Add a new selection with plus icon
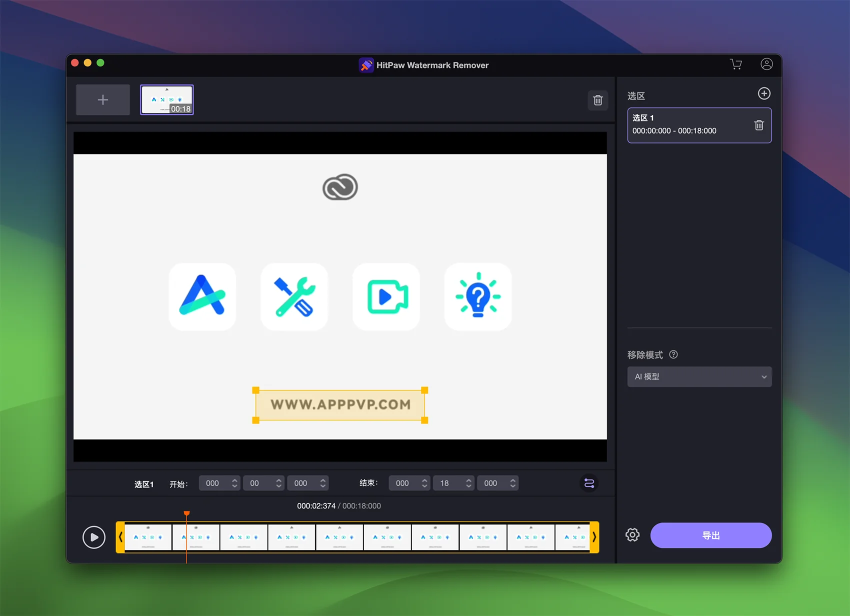 point(764,93)
